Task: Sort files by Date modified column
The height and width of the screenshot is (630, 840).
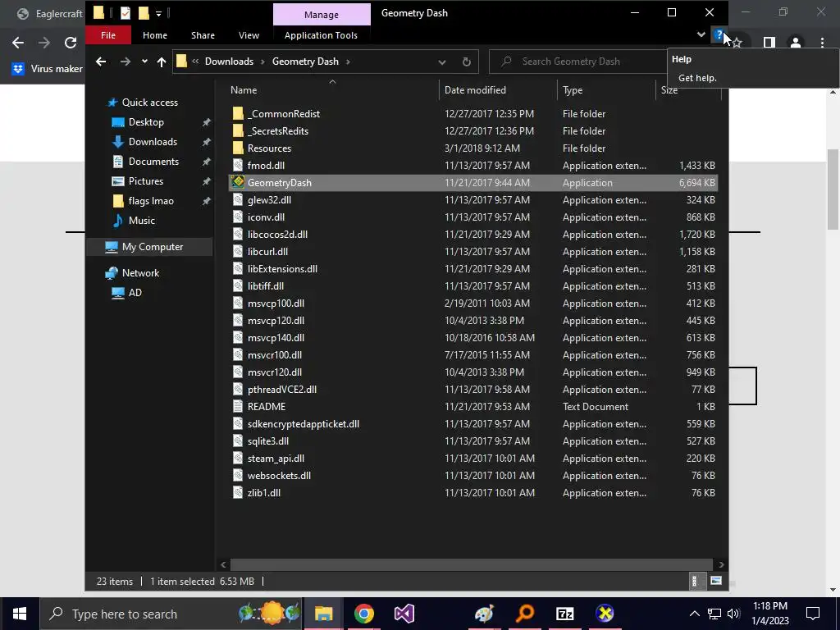Action: tap(475, 90)
